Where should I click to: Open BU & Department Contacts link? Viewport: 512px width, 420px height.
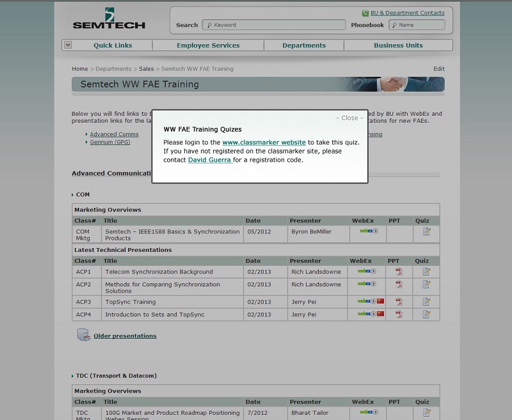(408, 13)
